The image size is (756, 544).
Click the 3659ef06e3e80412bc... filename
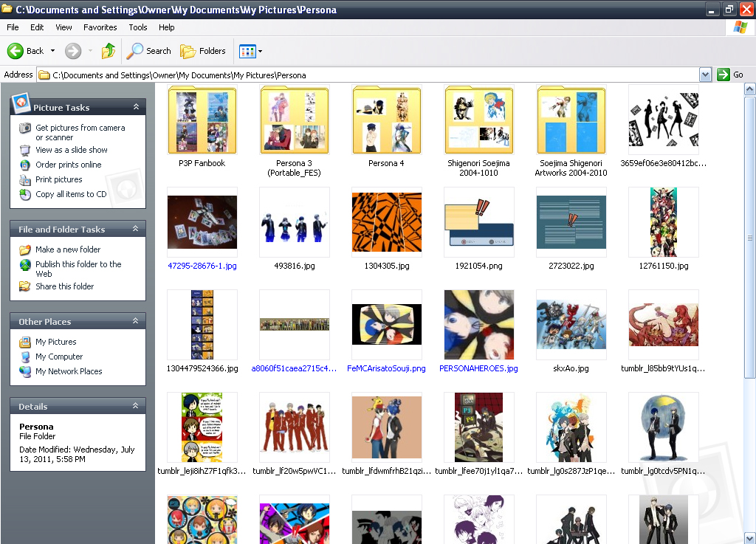(664, 163)
